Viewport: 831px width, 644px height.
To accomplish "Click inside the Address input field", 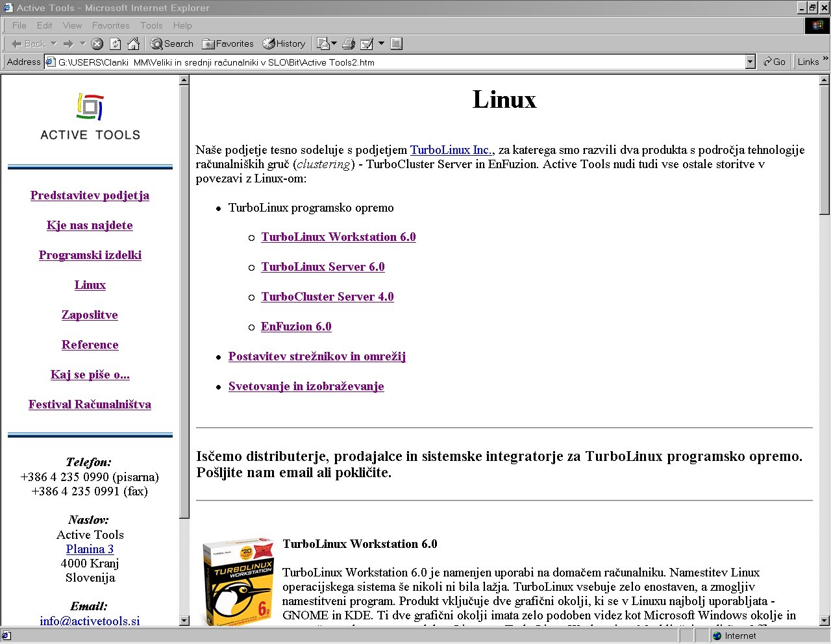I will (x=401, y=62).
